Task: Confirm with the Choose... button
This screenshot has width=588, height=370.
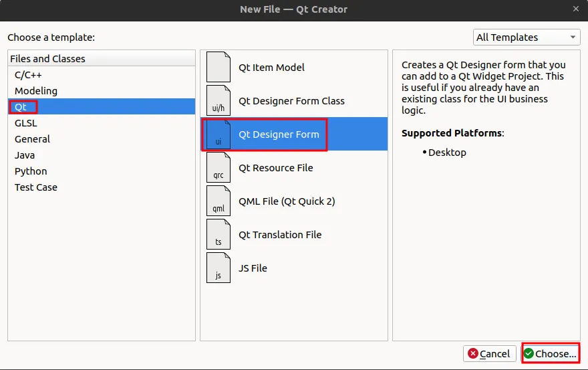Action: 551,353
